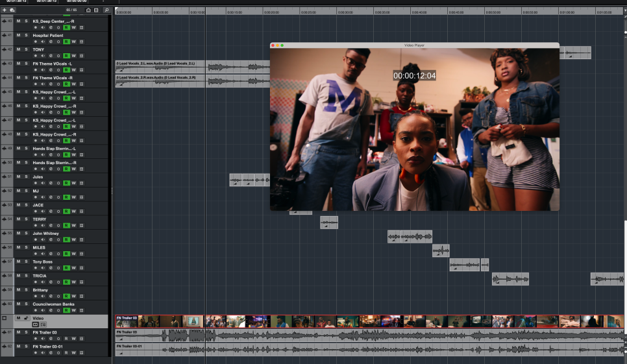Select the FN Trailer 03 video event thumbnails
Viewport: 627px width, 364px height.
click(369, 321)
